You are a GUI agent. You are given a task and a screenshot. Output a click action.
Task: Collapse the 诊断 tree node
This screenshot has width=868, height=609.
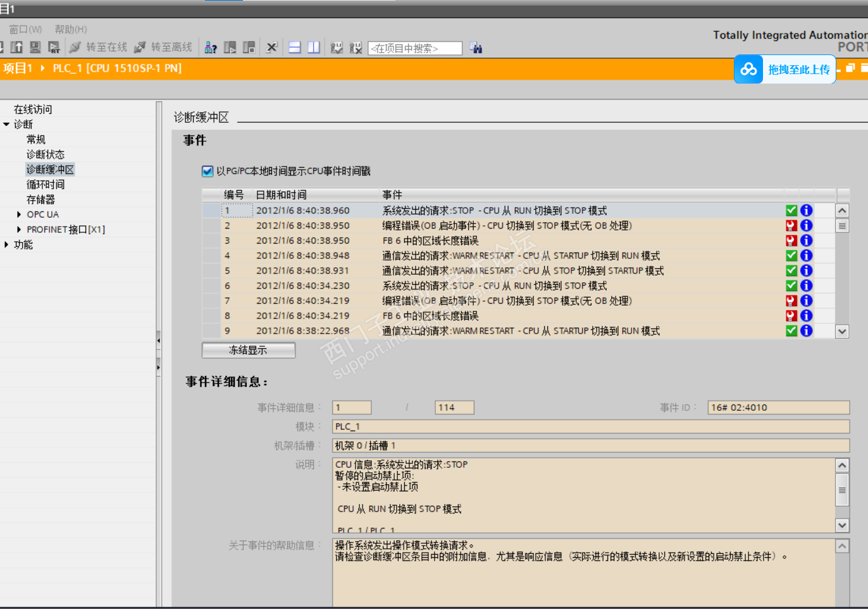pyautogui.click(x=6, y=124)
